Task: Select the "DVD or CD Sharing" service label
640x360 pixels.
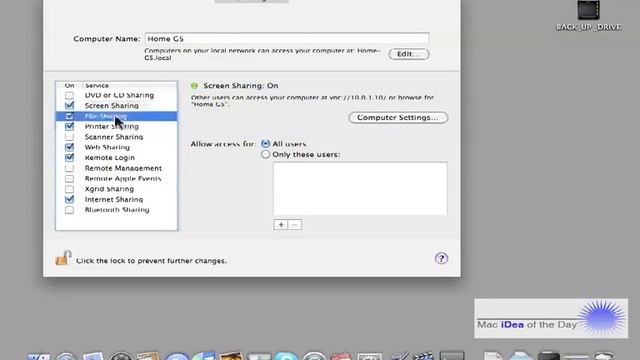Action: pyautogui.click(x=119, y=95)
